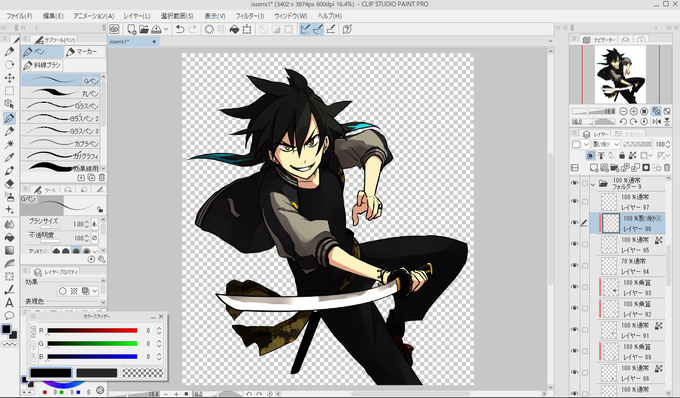Open the フィルター(I) menu
This screenshot has height=398, width=680.
(250, 16)
